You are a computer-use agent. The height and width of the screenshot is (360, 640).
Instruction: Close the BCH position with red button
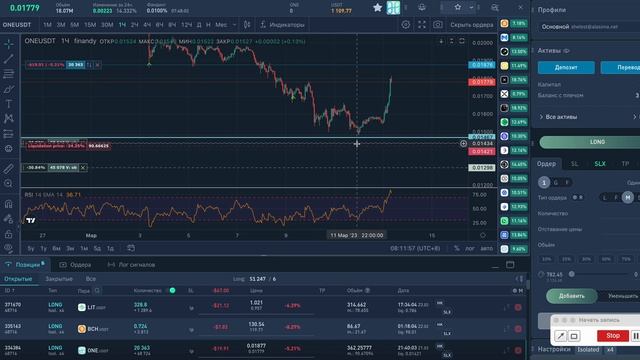(x=518, y=329)
